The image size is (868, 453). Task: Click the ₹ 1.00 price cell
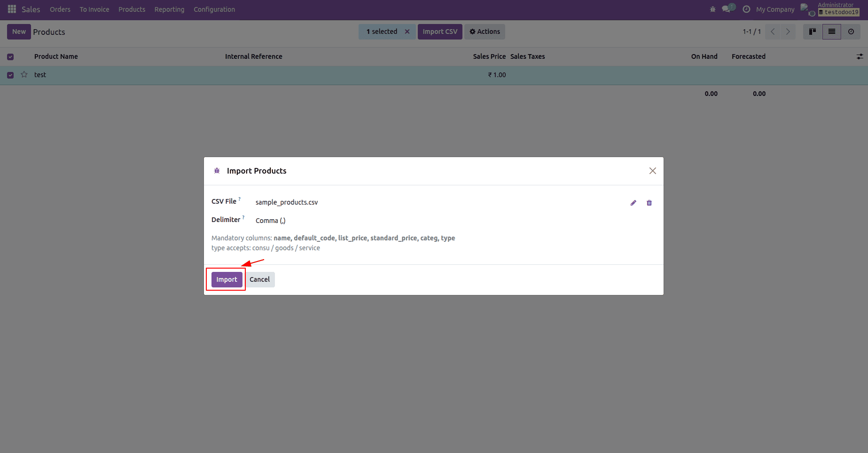pyautogui.click(x=497, y=75)
